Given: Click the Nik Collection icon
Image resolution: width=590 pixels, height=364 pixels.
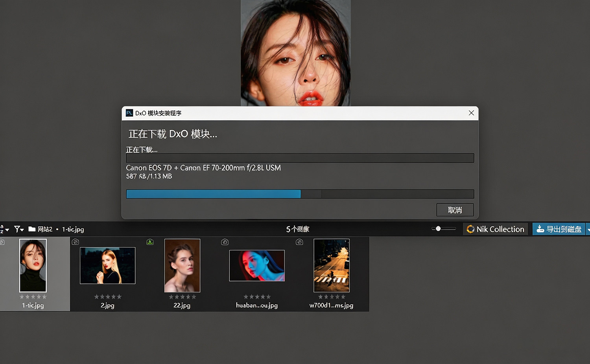Looking at the screenshot, I should (470, 229).
